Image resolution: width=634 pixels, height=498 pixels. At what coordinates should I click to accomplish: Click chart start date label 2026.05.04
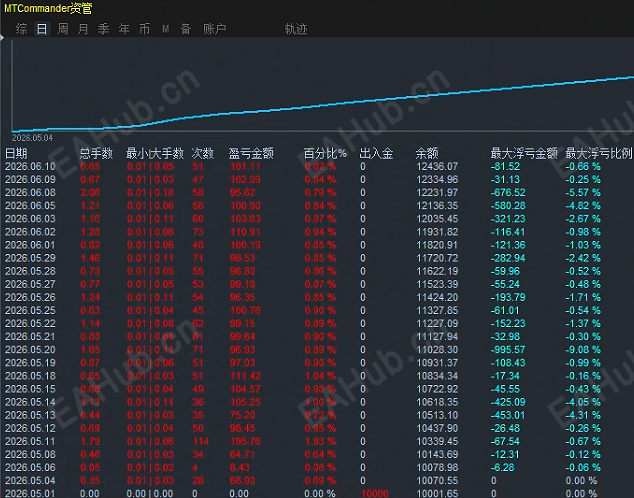coord(32,138)
